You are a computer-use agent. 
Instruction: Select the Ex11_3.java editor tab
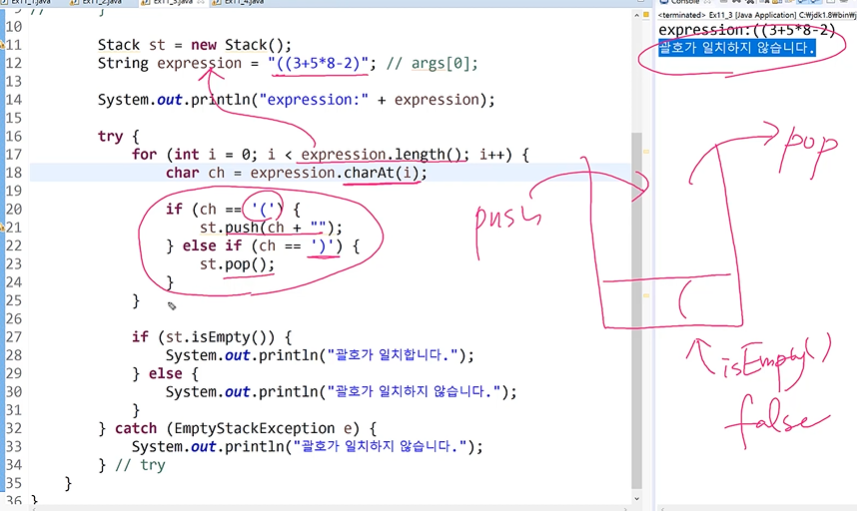pos(173,2)
